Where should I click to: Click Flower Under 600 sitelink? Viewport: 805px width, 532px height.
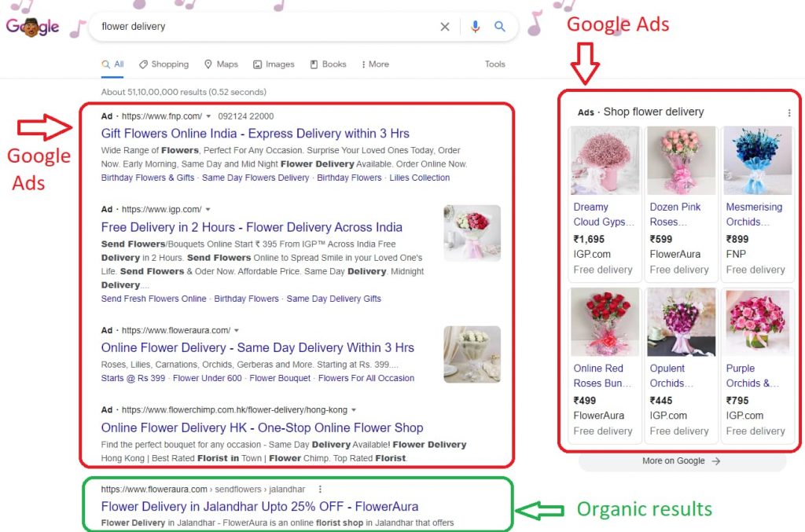click(208, 378)
